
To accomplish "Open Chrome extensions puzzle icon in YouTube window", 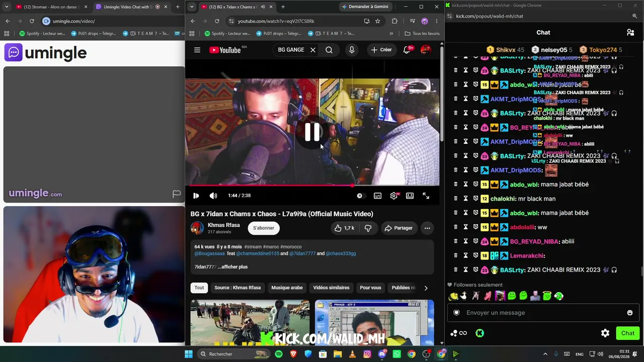I will click(394, 21).
